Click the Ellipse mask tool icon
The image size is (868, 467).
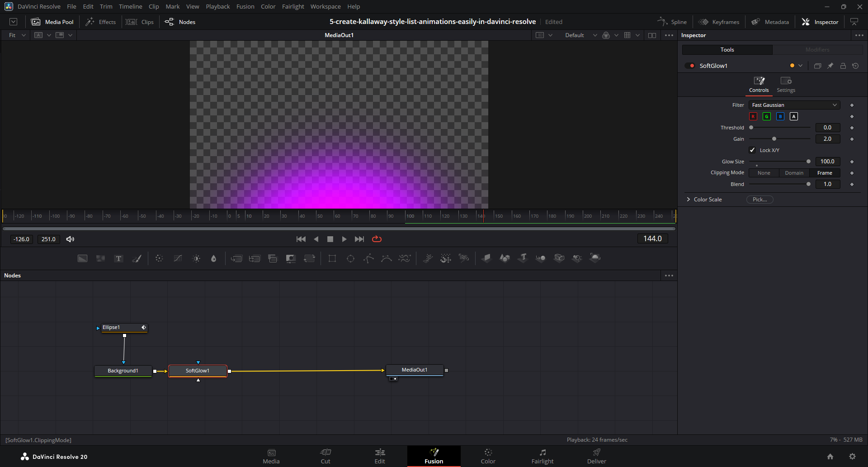tap(350, 258)
